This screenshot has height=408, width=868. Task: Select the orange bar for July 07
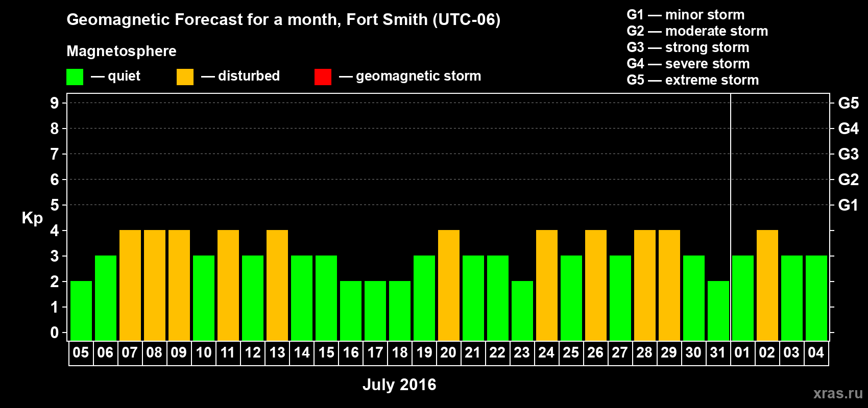point(130,286)
